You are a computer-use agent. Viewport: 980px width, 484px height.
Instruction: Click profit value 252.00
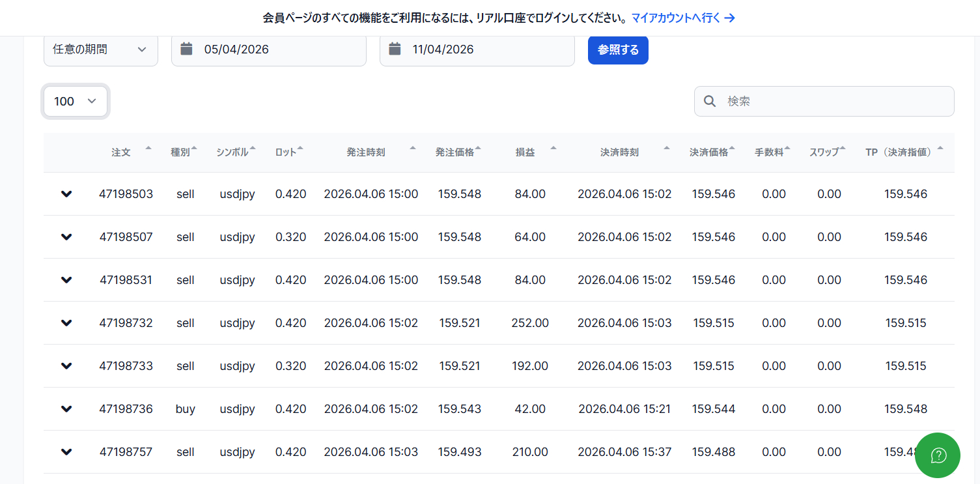[x=530, y=323]
